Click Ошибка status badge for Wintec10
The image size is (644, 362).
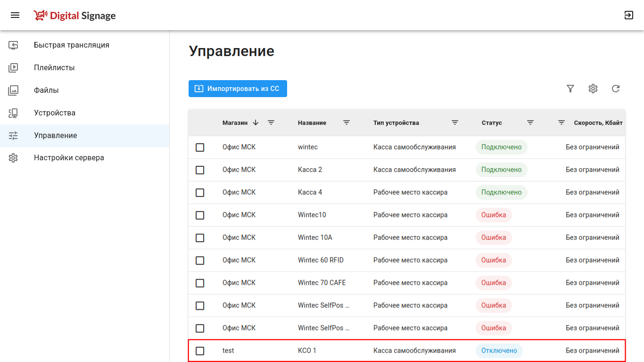click(x=494, y=215)
